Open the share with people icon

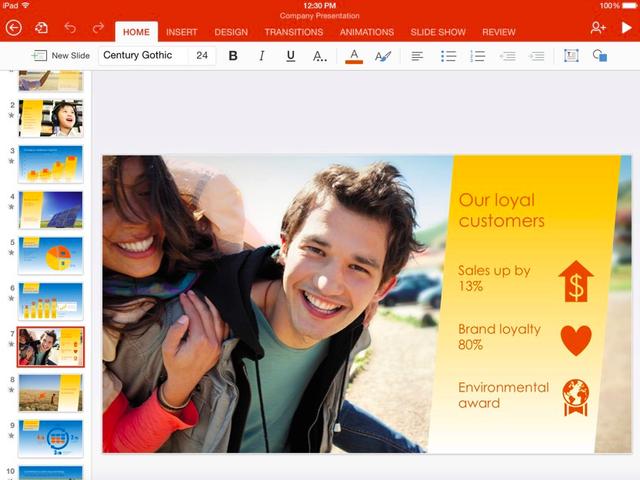pyautogui.click(x=598, y=28)
